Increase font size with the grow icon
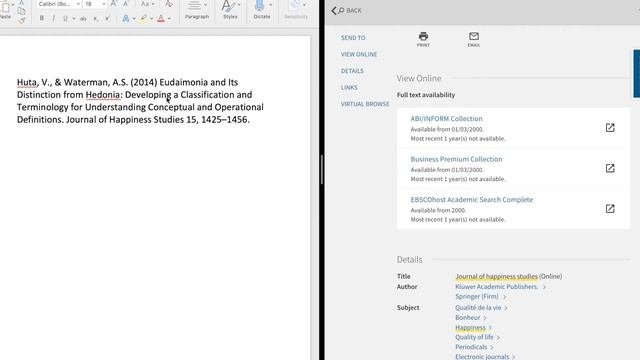Image resolution: width=640 pixels, height=360 pixels. coord(114,4)
